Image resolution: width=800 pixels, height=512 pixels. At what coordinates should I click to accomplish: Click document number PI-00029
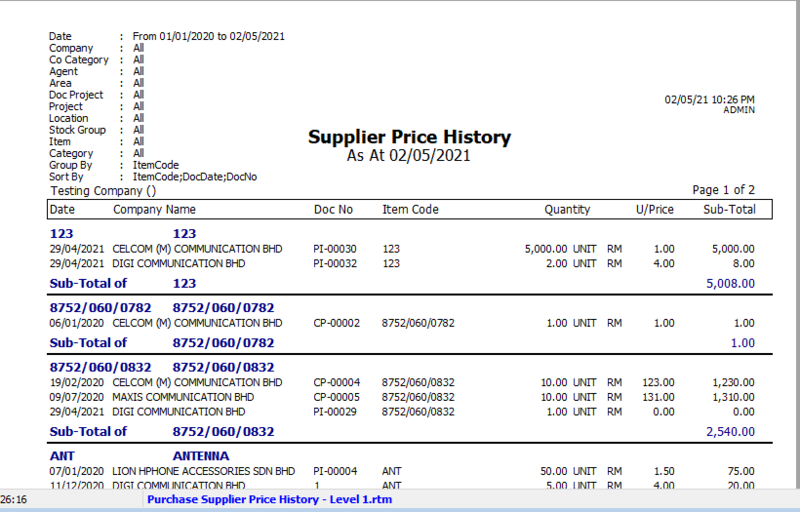pyautogui.click(x=334, y=412)
